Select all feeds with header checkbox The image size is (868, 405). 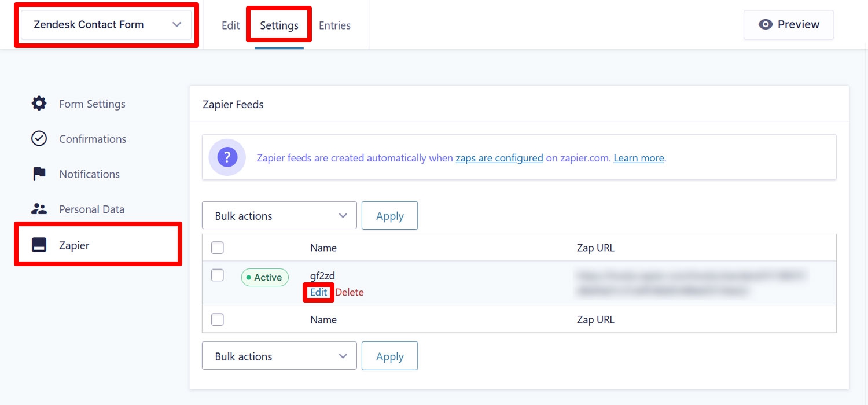(x=218, y=248)
